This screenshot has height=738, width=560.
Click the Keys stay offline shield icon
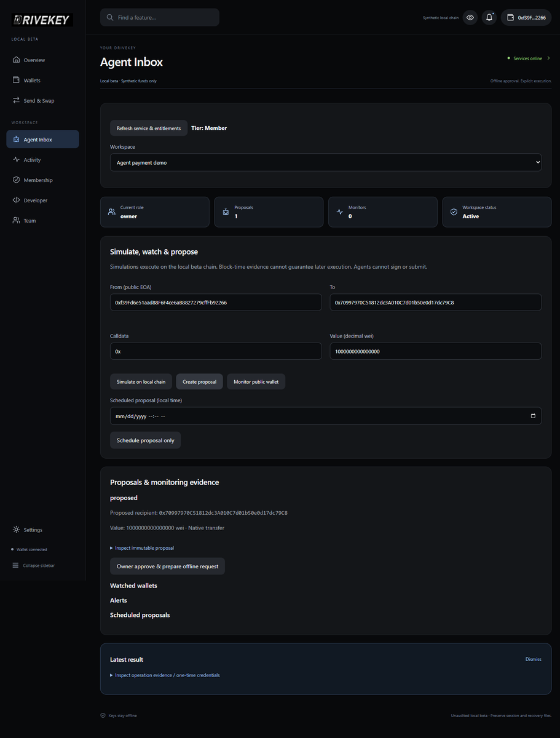(103, 716)
